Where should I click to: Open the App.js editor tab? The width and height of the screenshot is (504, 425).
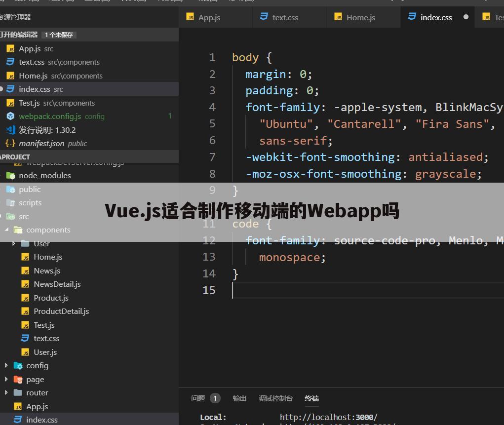(x=215, y=17)
